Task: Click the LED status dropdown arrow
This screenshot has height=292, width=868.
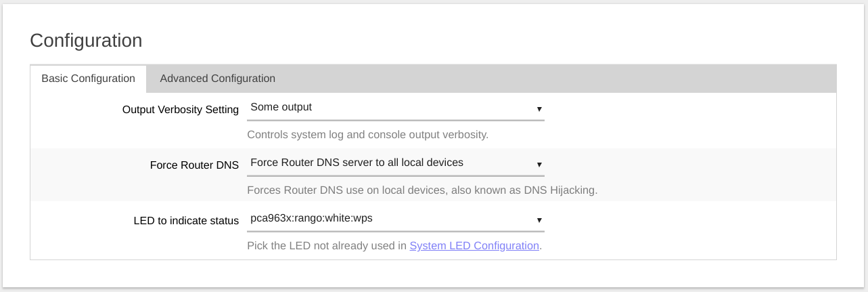Action: click(539, 220)
